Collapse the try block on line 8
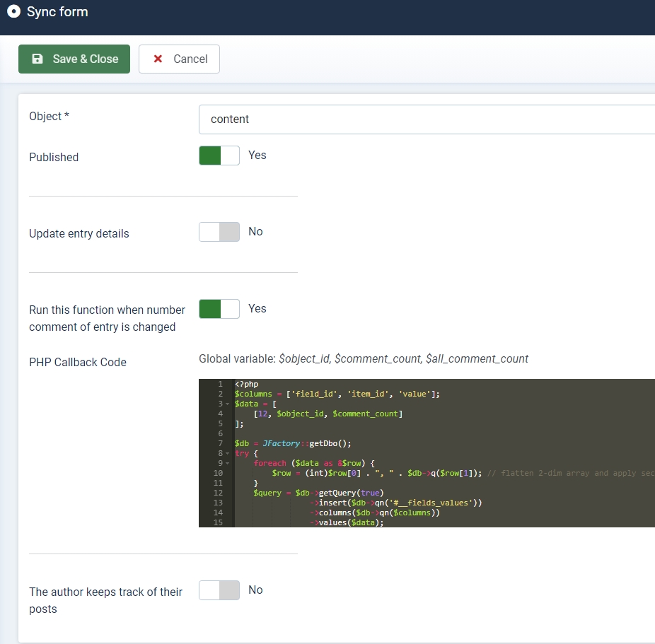The width and height of the screenshot is (655, 644). tap(227, 454)
